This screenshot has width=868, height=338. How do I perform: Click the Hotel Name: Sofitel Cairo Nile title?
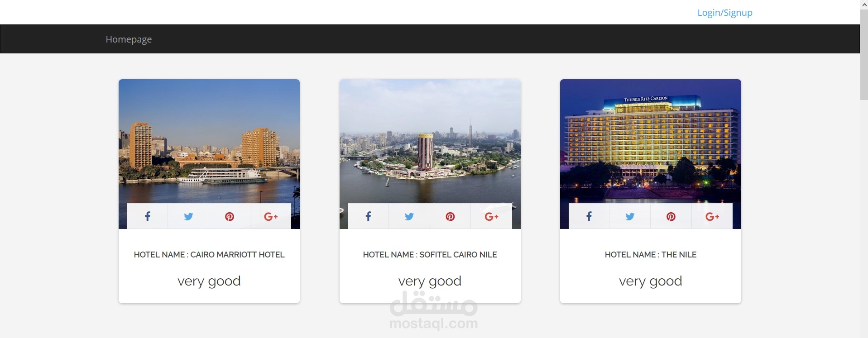(x=430, y=255)
